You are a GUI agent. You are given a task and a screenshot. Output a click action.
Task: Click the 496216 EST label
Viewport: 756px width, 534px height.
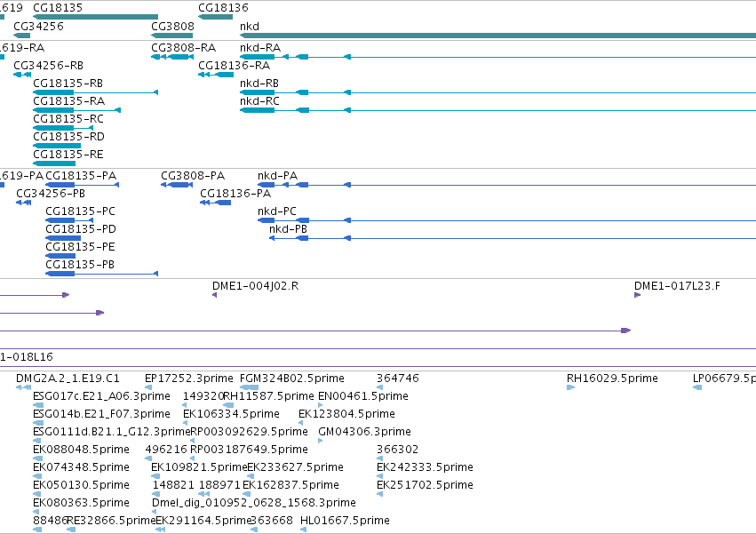coord(166,450)
